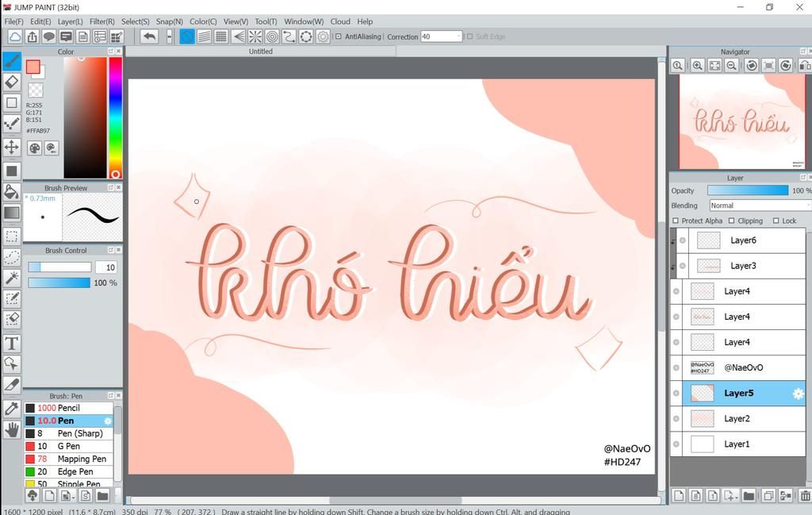Open the Blending mode dropdown
812x515 pixels.
pyautogui.click(x=759, y=206)
